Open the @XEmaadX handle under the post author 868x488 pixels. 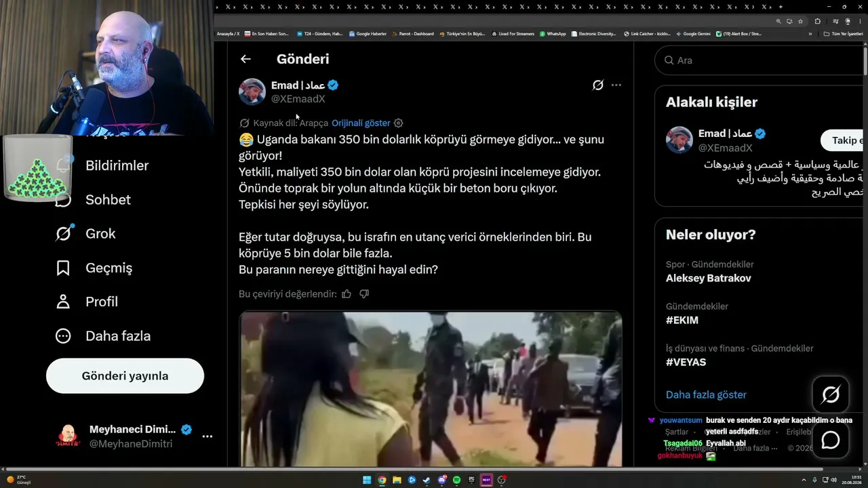(x=298, y=99)
